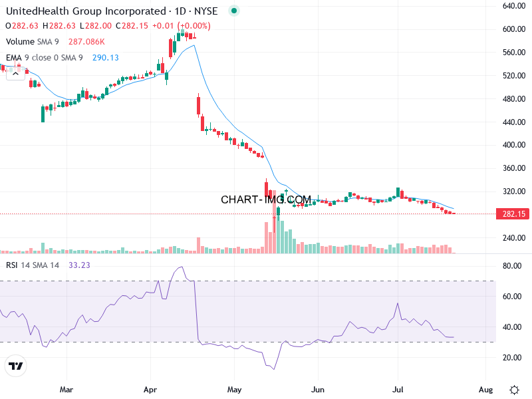532x399 pixels.
Task: Click the TradingView logo icon
Action: [x=15, y=366]
